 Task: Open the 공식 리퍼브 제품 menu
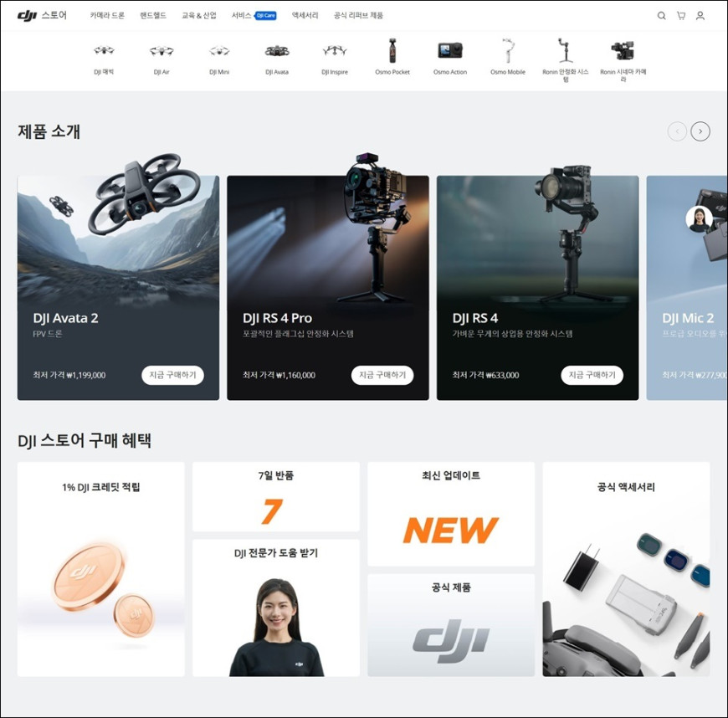coord(358,15)
